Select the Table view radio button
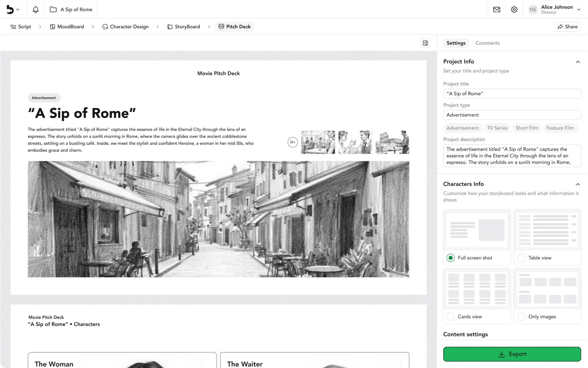The width and height of the screenshot is (588, 368). 521,258
